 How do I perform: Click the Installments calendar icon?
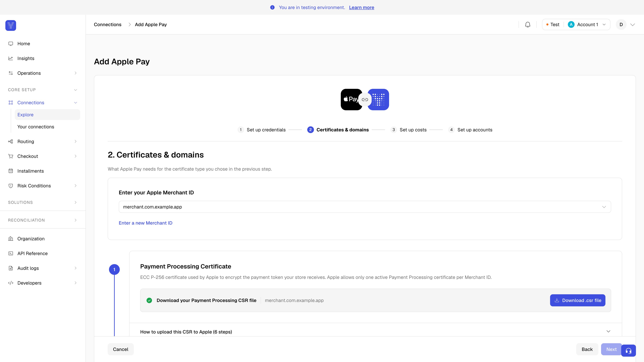11,171
